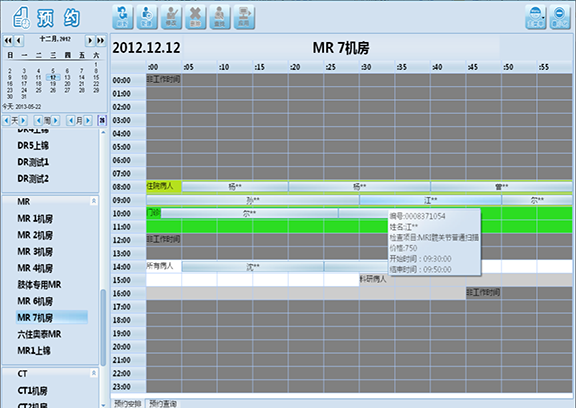Select 肢体专用MR in room list

39,285
